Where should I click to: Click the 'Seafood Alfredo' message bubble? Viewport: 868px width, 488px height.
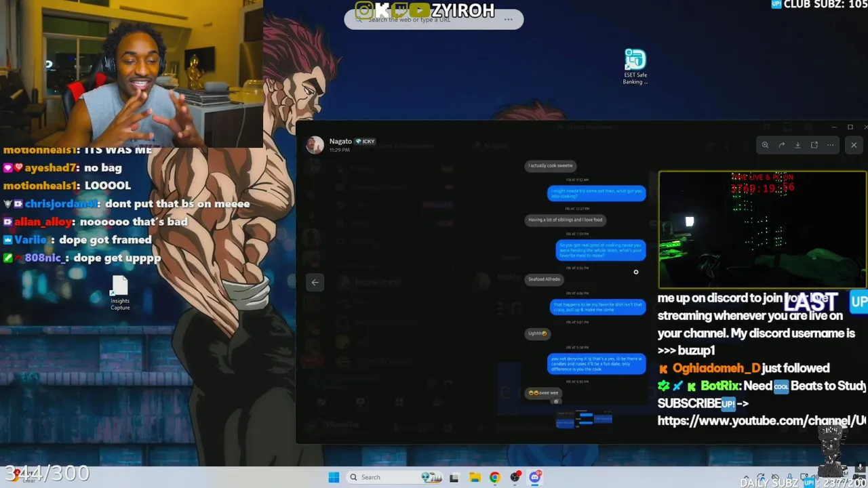pyautogui.click(x=545, y=279)
